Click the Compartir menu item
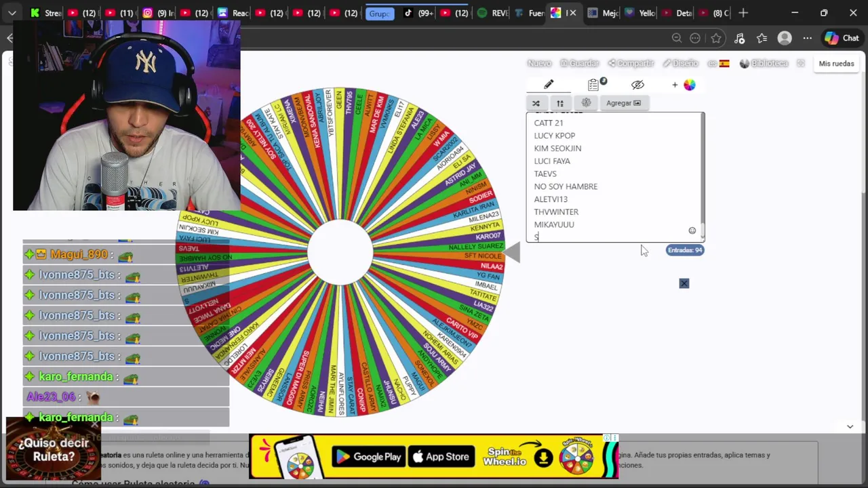Image resolution: width=868 pixels, height=488 pixels. 631,64
